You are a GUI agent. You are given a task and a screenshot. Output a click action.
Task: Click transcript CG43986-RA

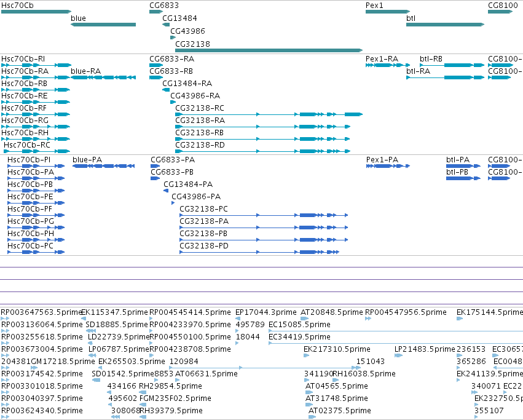pos(195,96)
